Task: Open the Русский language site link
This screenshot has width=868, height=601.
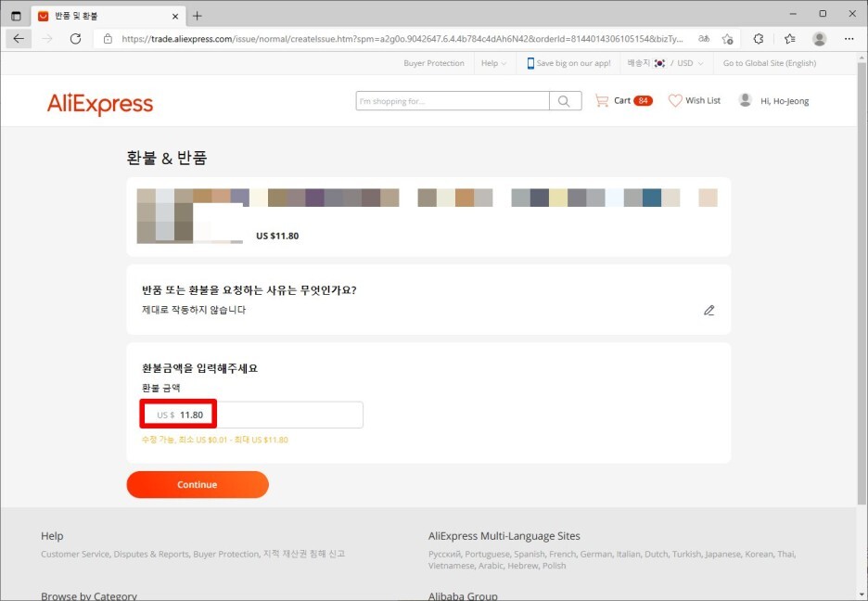Action: (x=444, y=554)
